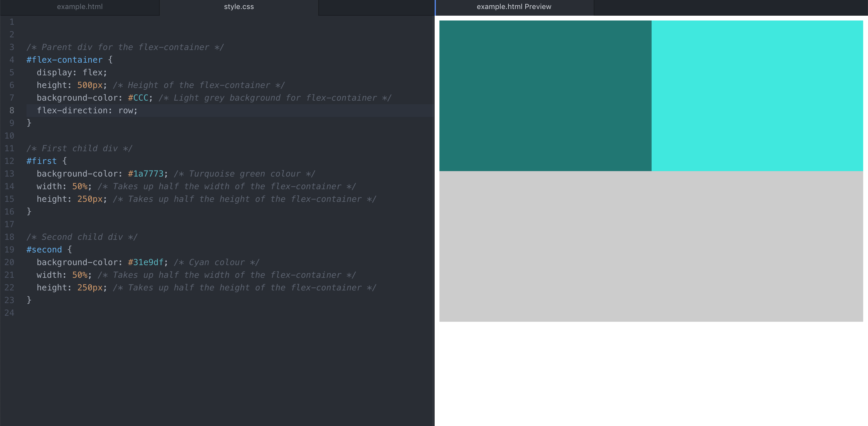Click the #31e9df color value
Viewport: 868px width, 426px height.
pyautogui.click(x=146, y=262)
